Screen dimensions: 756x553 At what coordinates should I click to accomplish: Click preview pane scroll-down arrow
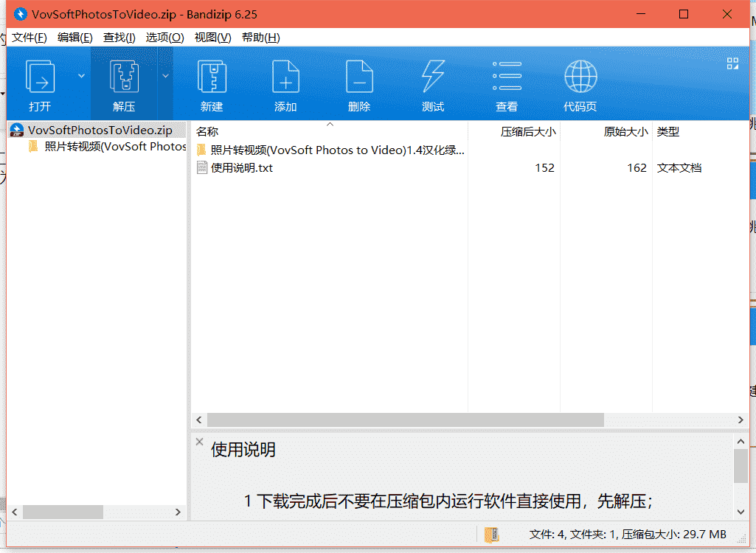pyautogui.click(x=741, y=512)
